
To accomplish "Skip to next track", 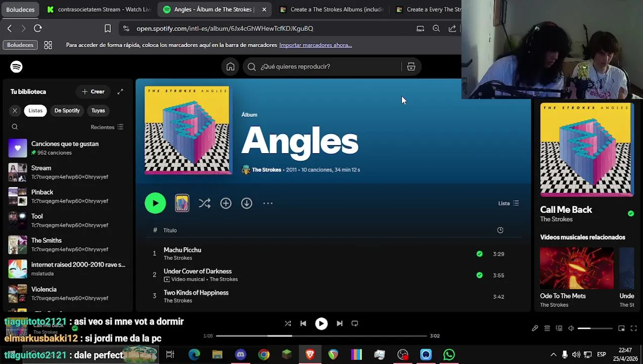I will point(340,324).
